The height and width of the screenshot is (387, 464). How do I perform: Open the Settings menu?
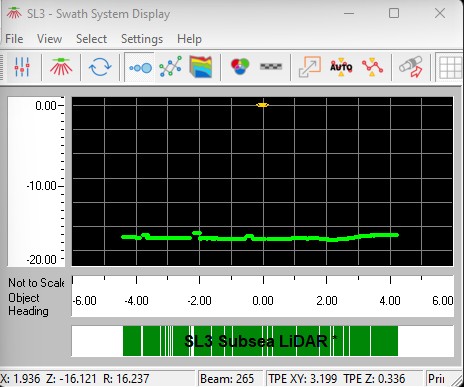142,39
